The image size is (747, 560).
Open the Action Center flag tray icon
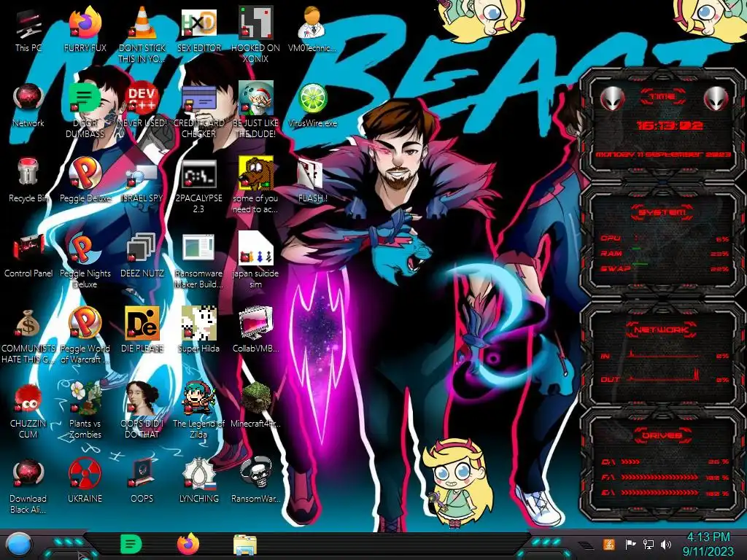[x=630, y=544]
